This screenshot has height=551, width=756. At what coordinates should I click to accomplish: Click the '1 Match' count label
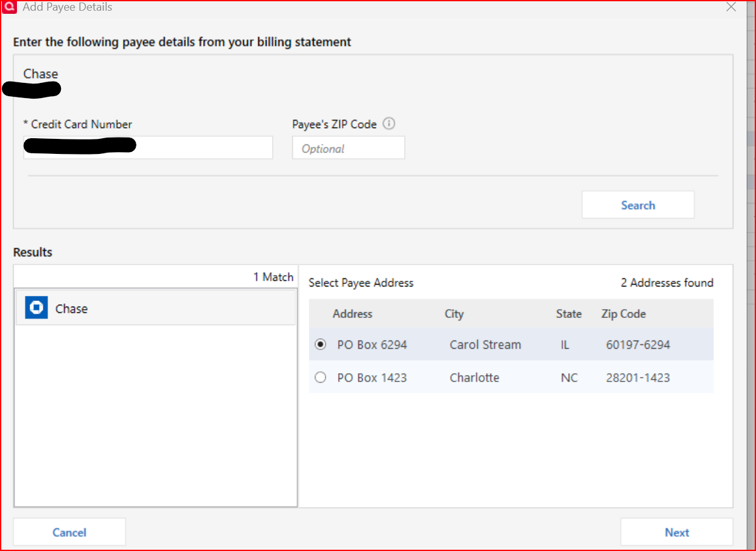[273, 277]
